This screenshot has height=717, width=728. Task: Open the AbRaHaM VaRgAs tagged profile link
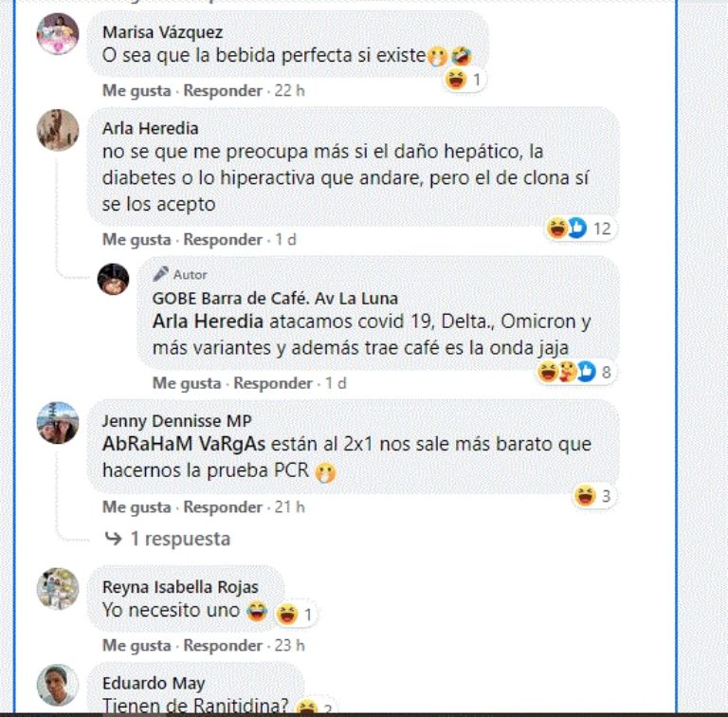183,444
